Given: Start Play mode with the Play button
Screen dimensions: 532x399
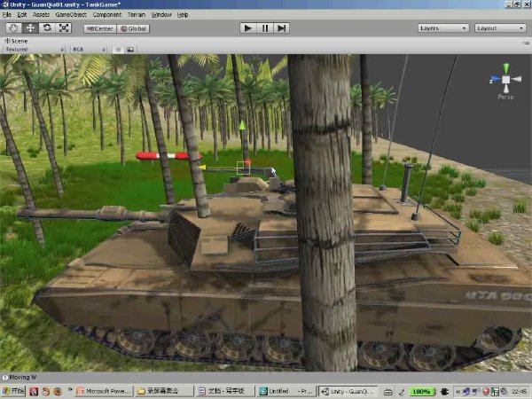Looking at the screenshot, I should click(x=247, y=28).
